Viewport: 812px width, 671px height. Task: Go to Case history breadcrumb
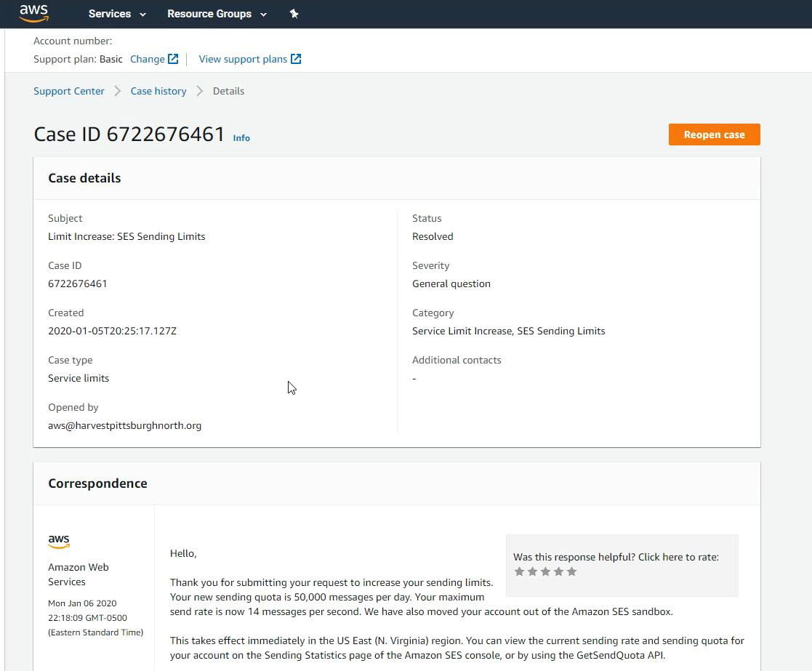tap(158, 91)
